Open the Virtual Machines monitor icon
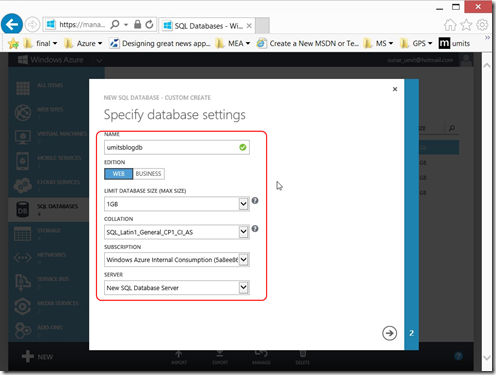This screenshot has height=375, width=496. pos(23,137)
